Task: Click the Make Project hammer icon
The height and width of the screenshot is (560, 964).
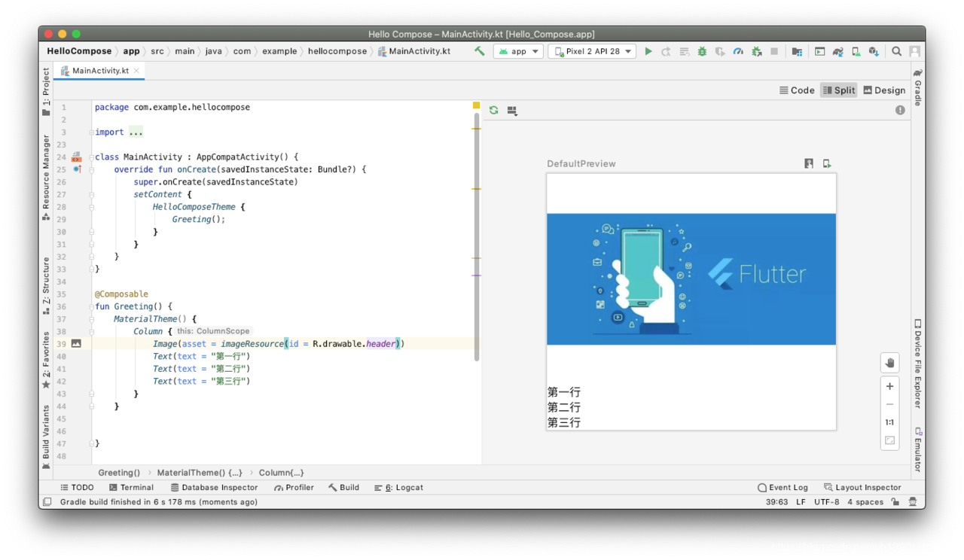Action: (x=480, y=51)
